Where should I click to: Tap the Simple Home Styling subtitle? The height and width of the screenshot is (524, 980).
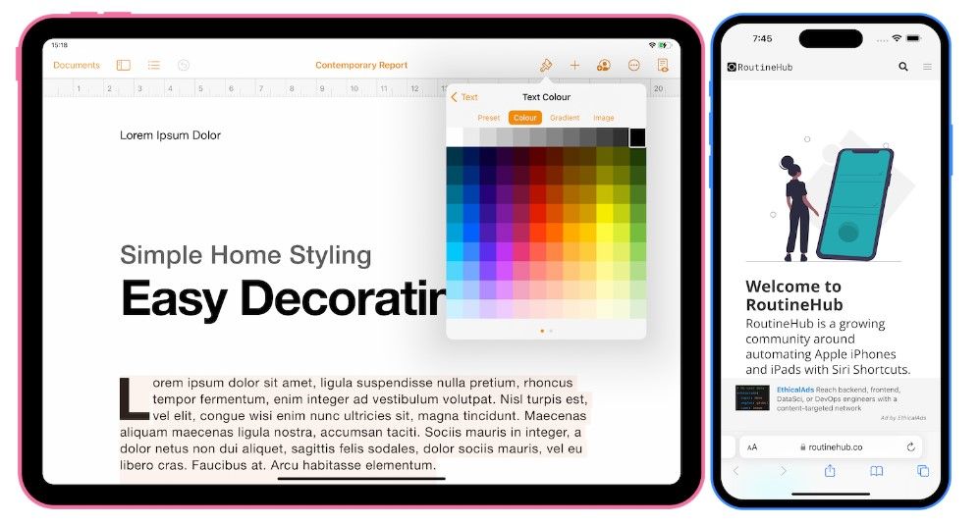click(245, 255)
